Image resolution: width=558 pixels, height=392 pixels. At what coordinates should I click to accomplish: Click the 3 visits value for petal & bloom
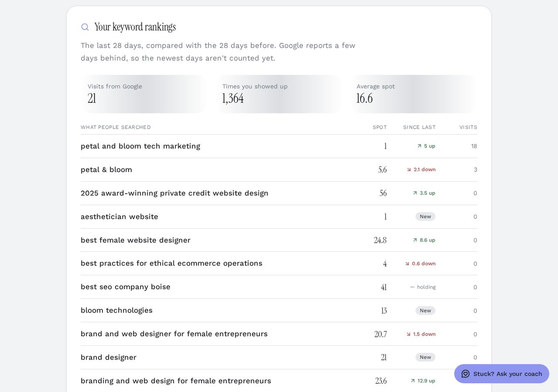tap(476, 169)
